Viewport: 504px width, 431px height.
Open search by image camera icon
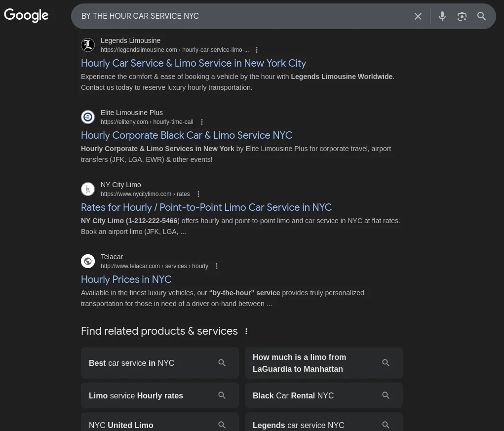click(x=462, y=16)
